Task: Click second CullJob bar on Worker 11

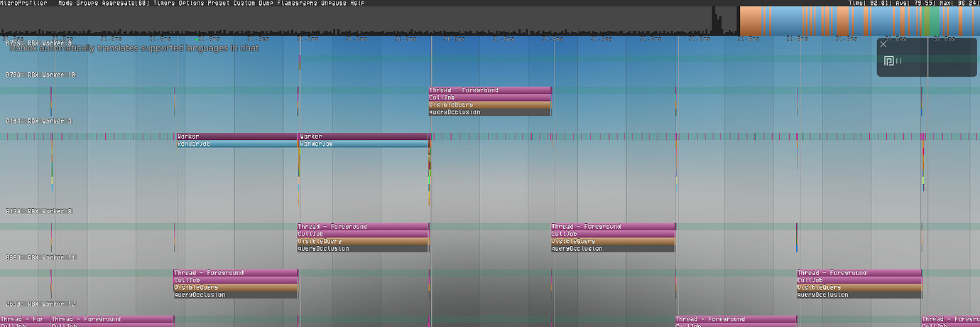Action: 859,280
